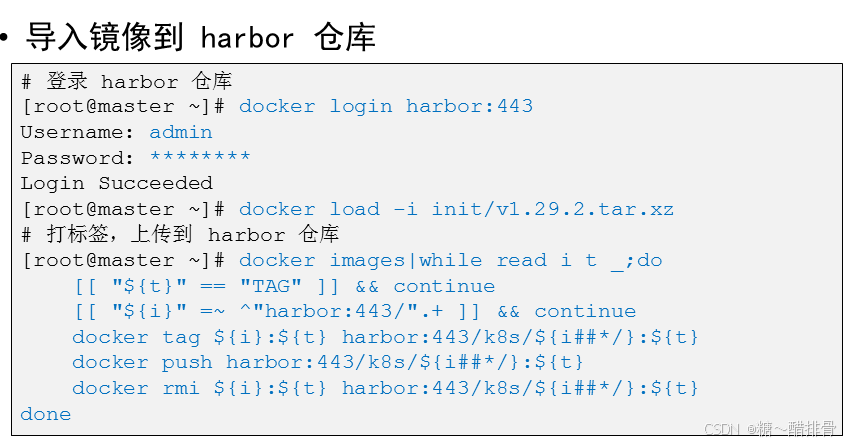The height and width of the screenshot is (445, 848).
Task: Click the done keyword ending the loop
Action: pos(46,414)
